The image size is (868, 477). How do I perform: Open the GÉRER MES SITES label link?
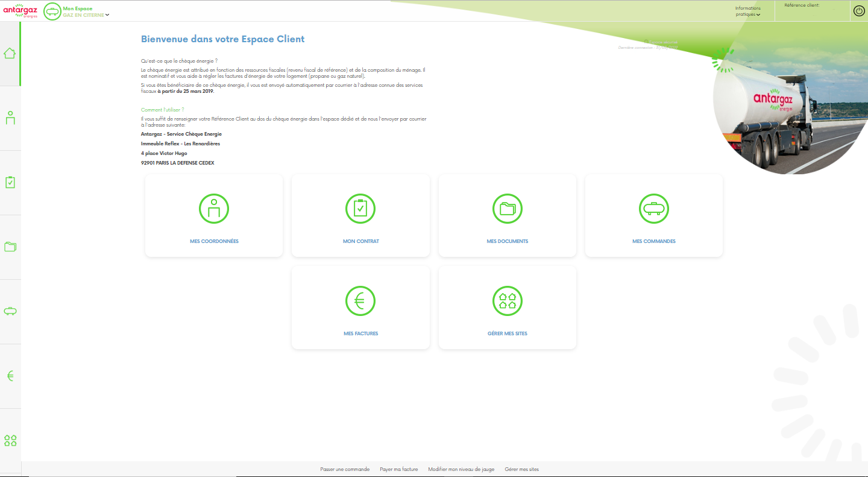click(x=508, y=333)
